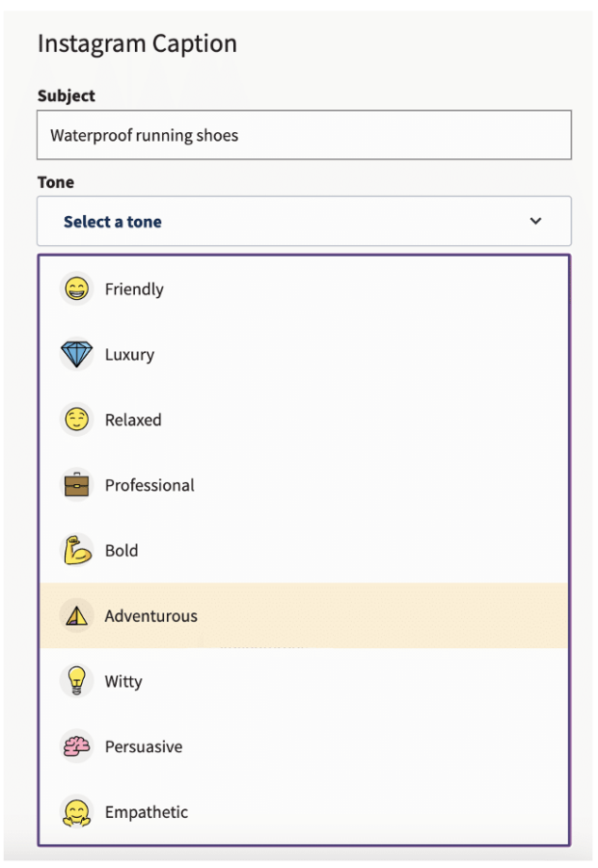Click the tent Adventurous icon

tap(76, 615)
